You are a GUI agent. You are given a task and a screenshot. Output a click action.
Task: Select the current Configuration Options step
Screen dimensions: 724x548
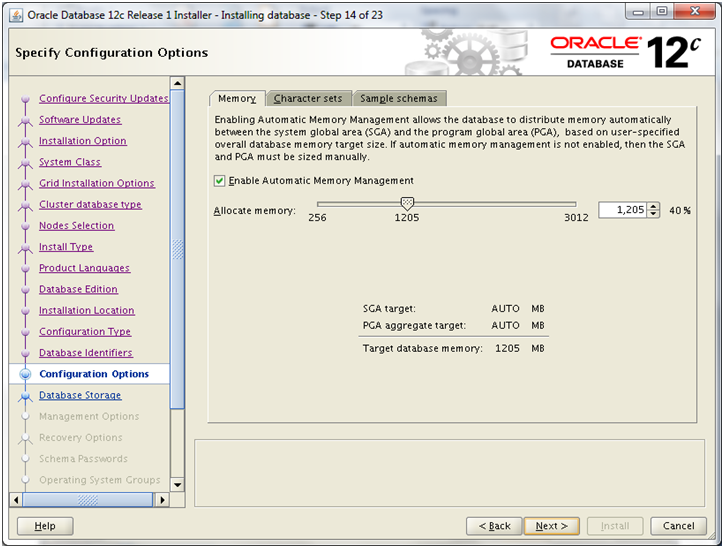click(x=94, y=374)
